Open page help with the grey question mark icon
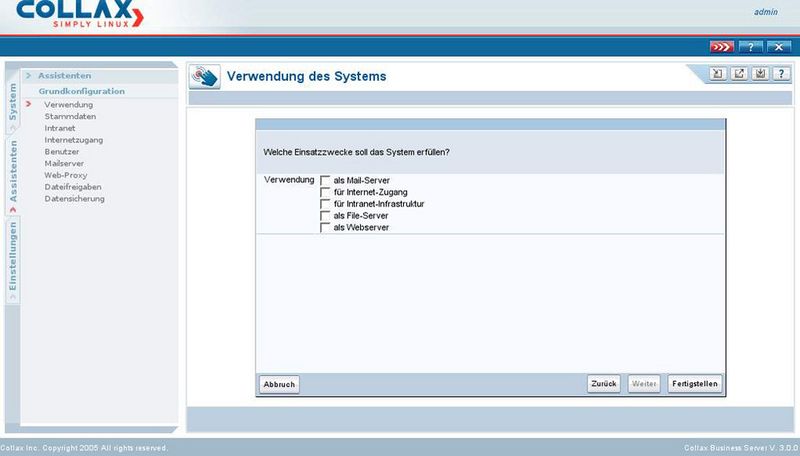 click(782, 74)
